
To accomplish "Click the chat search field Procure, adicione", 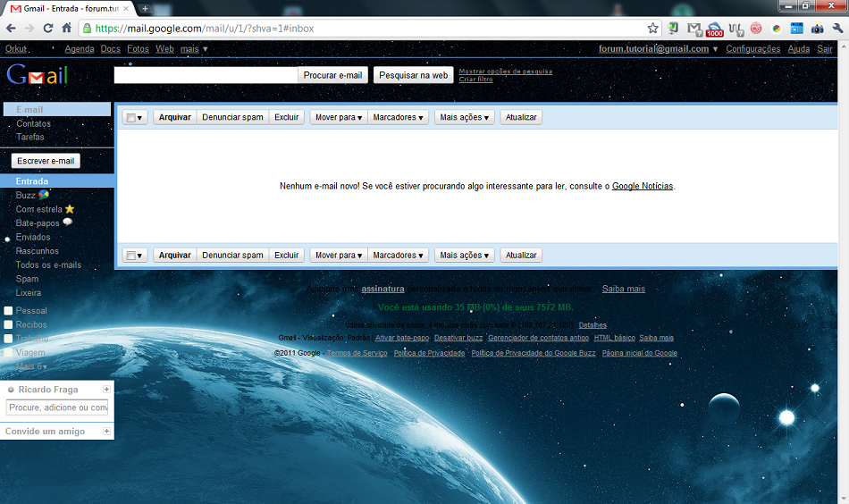I will tap(57, 407).
